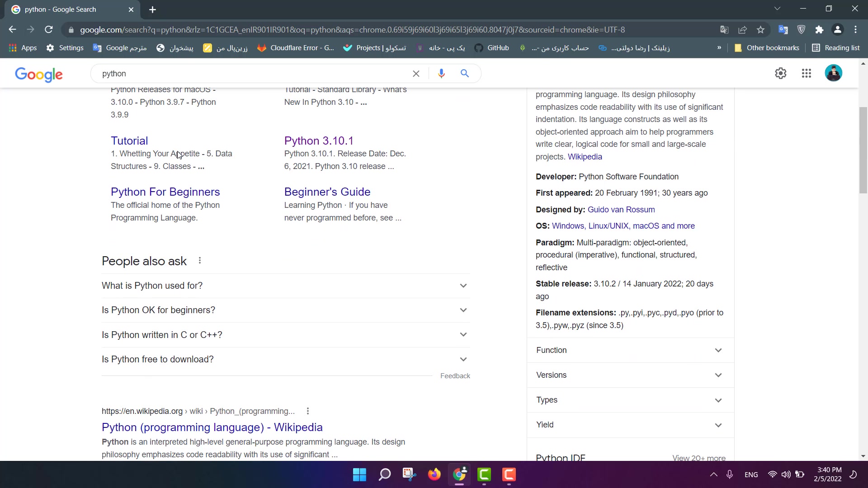Screen dimensions: 868x488
Task: Reload the page in Chrome
Action: [x=49, y=30]
